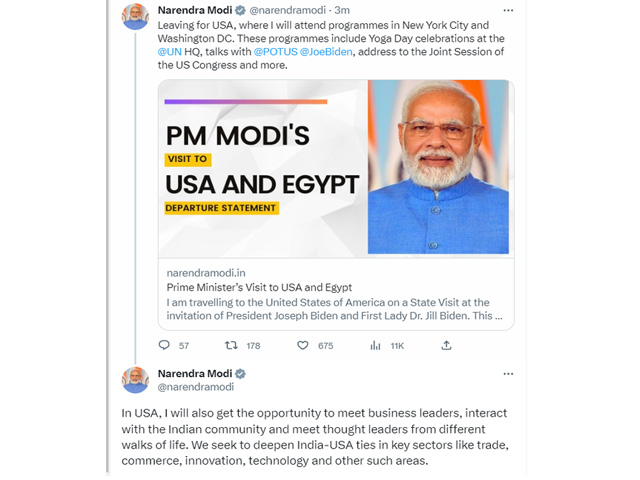Like the tweet using the heart icon

[x=303, y=345]
